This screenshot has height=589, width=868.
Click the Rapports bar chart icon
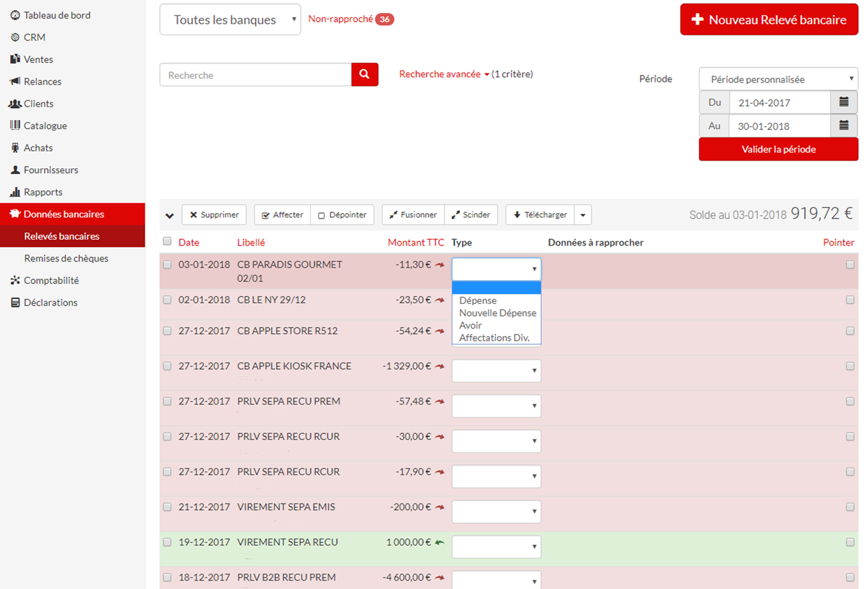point(15,192)
